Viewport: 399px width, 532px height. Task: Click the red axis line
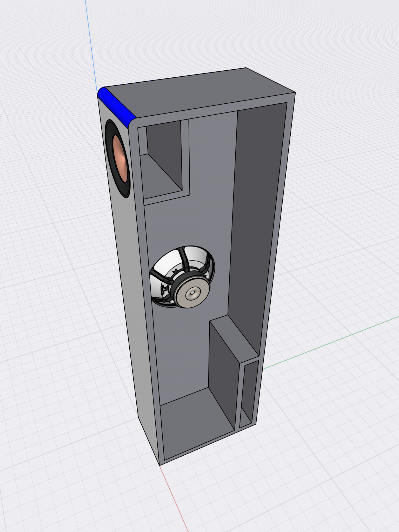click(174, 498)
